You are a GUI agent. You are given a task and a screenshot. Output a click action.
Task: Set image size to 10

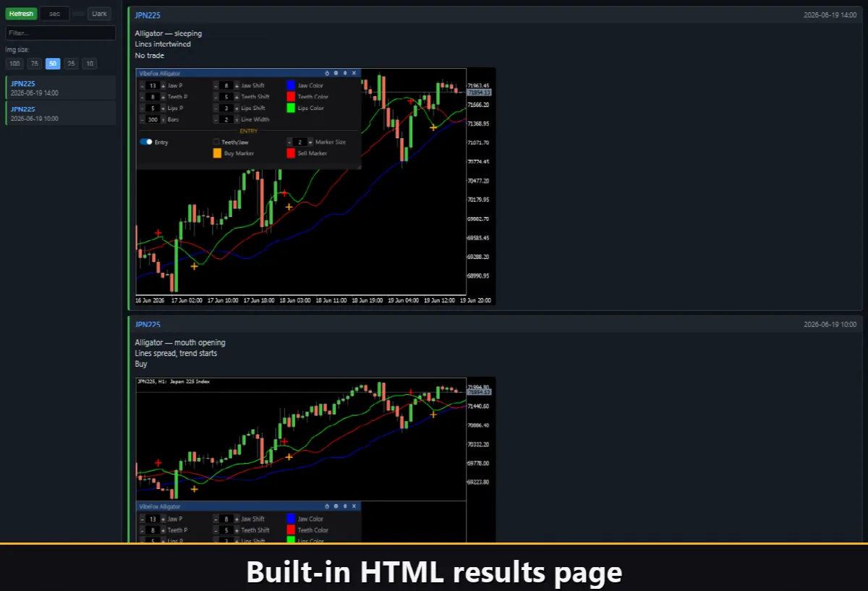[89, 64]
